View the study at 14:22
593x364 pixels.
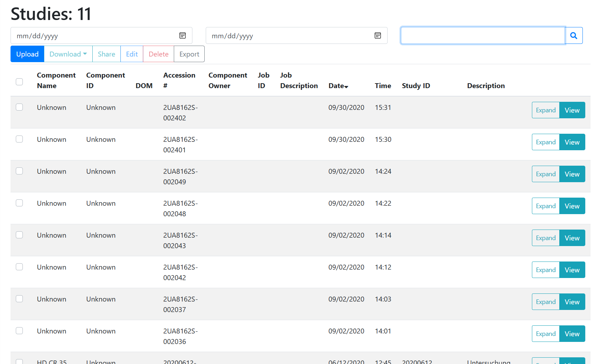pos(572,206)
